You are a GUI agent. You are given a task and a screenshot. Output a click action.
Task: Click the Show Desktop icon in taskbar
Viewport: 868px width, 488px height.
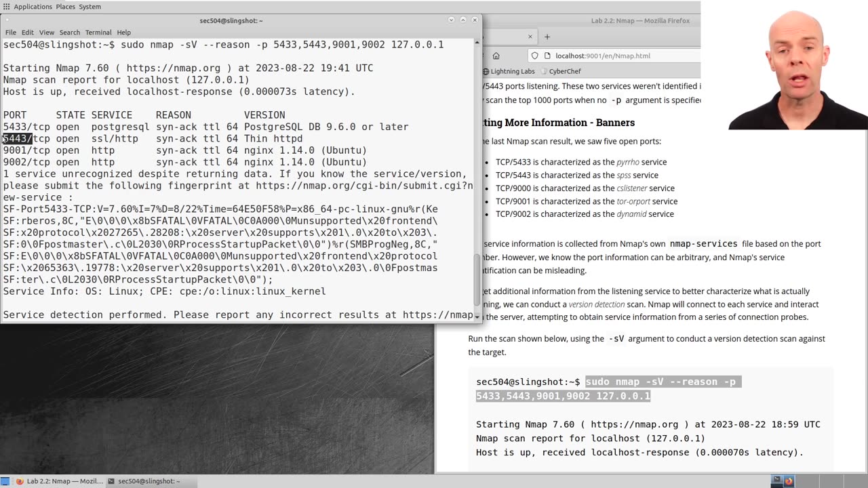coord(5,481)
